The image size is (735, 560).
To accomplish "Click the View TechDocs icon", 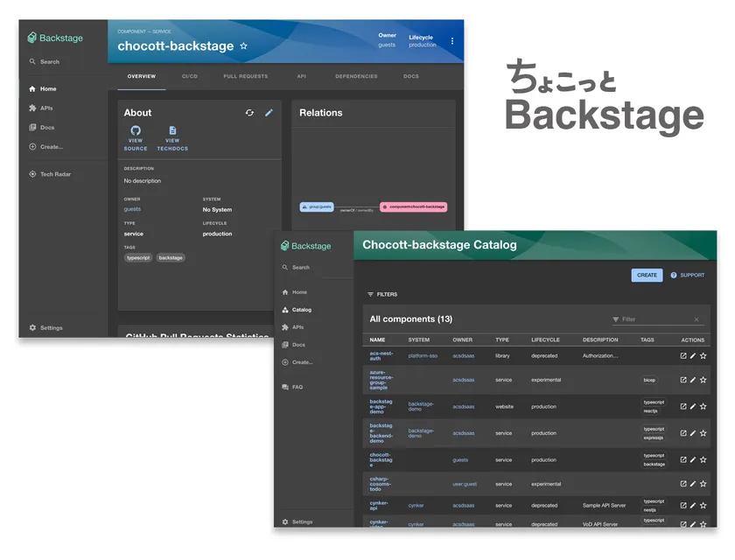I will [x=172, y=130].
